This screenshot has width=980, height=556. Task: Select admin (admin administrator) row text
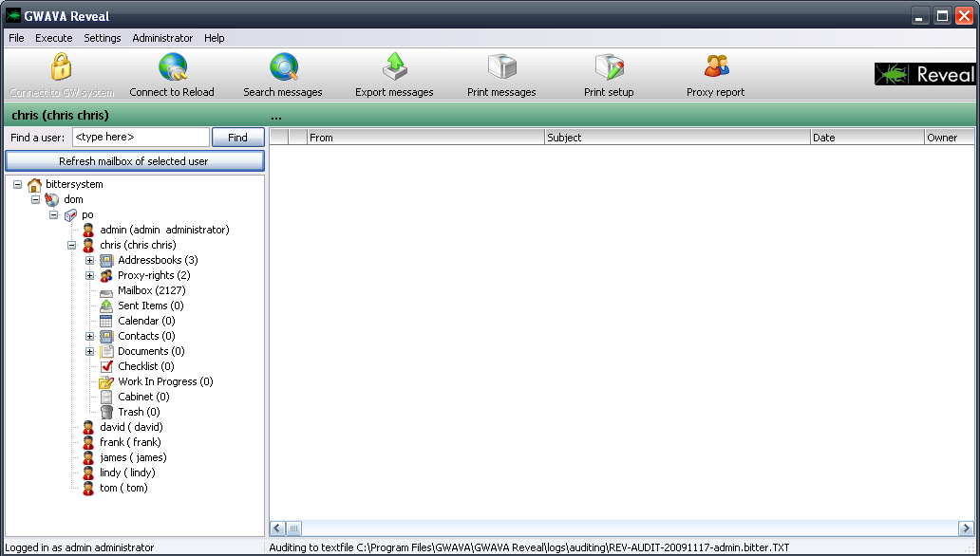[x=164, y=230]
